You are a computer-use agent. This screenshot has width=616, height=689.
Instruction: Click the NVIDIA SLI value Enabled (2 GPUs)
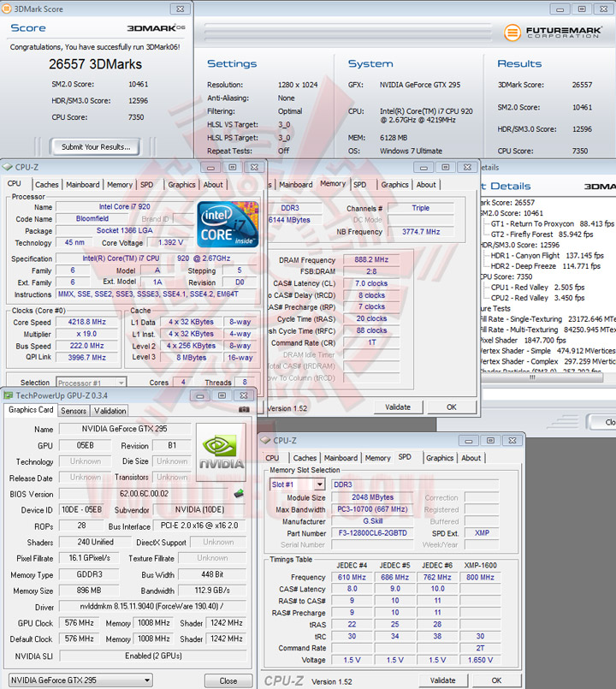tap(153, 656)
